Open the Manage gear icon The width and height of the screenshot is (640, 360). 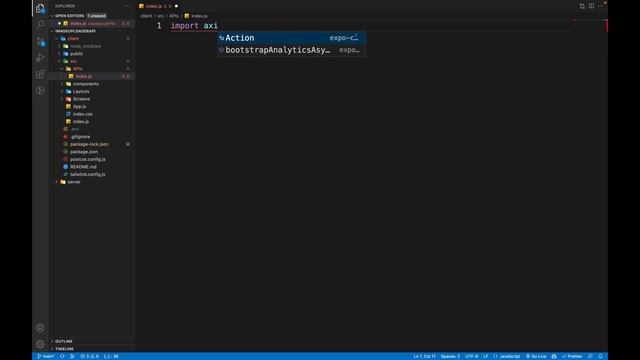pyautogui.click(x=40, y=344)
